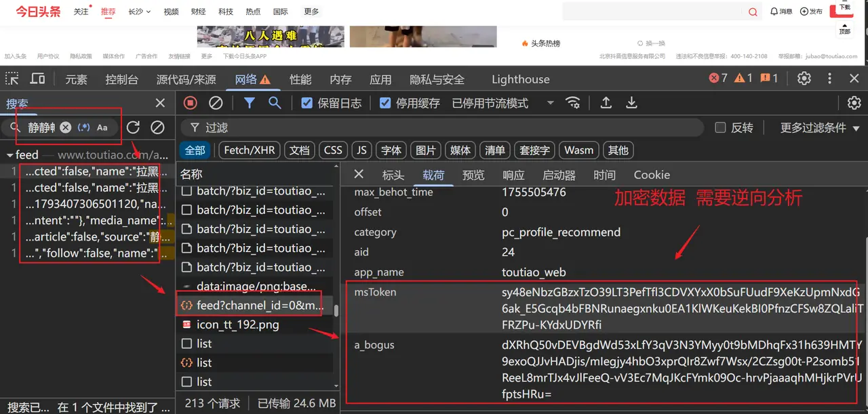
Task: Select the feed?channel_id request
Action: 259,306
